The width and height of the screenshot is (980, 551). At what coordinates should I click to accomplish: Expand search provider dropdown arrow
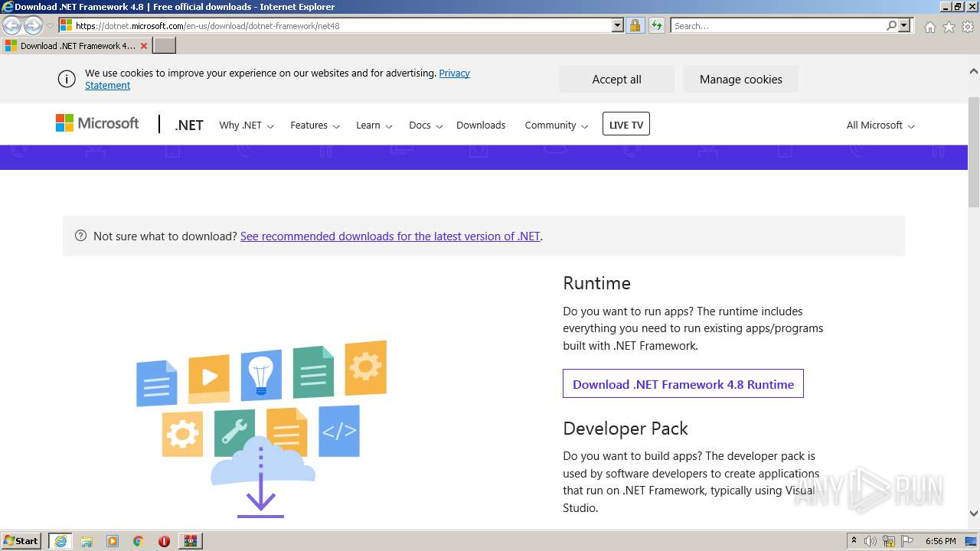904,26
